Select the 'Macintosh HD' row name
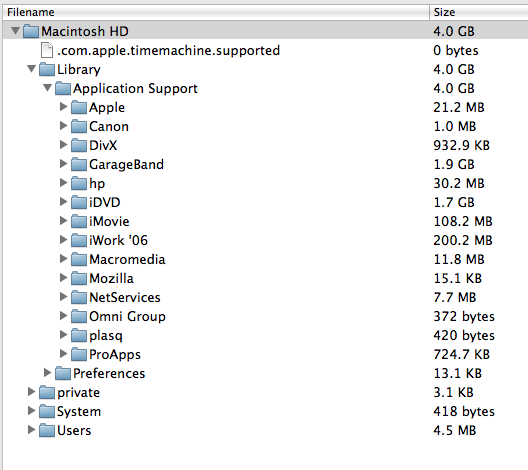The image size is (528, 470). point(85,31)
